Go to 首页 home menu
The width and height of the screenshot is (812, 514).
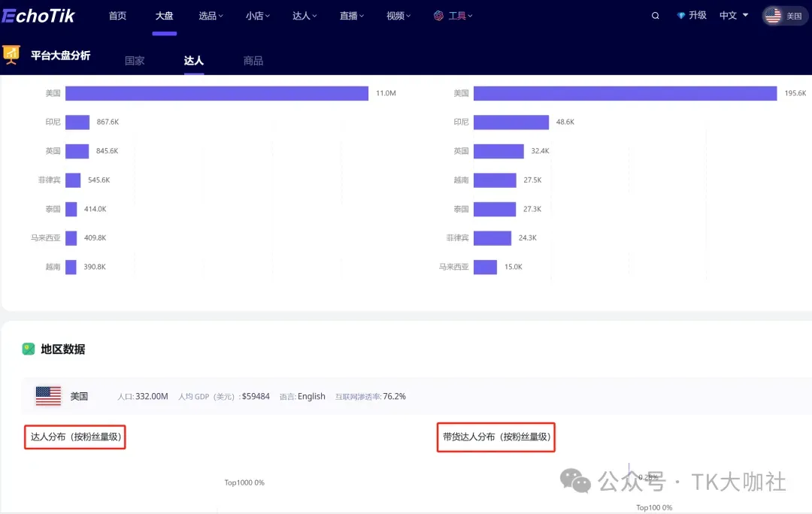(x=117, y=16)
